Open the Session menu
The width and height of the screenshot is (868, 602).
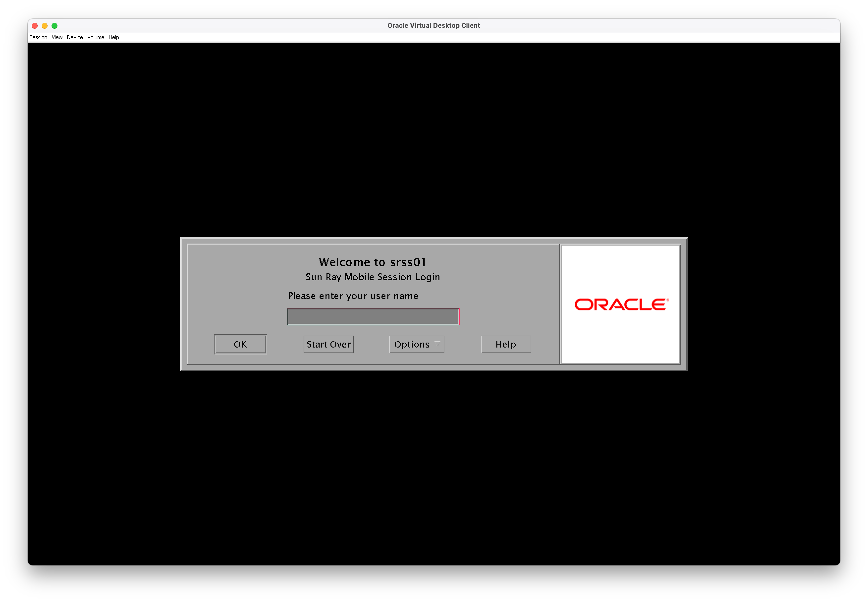38,37
